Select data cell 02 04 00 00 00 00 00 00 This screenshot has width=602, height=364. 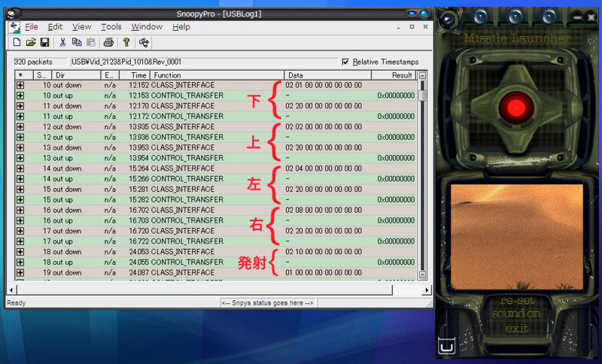[324, 168]
